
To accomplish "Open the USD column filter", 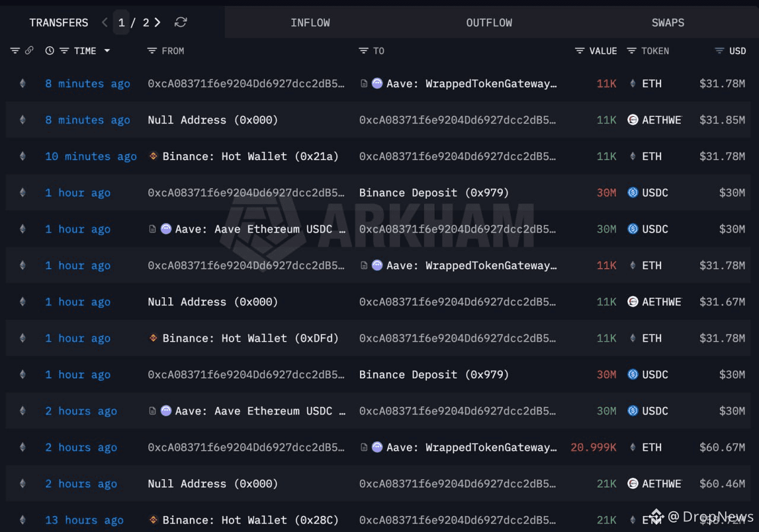I will pyautogui.click(x=719, y=51).
